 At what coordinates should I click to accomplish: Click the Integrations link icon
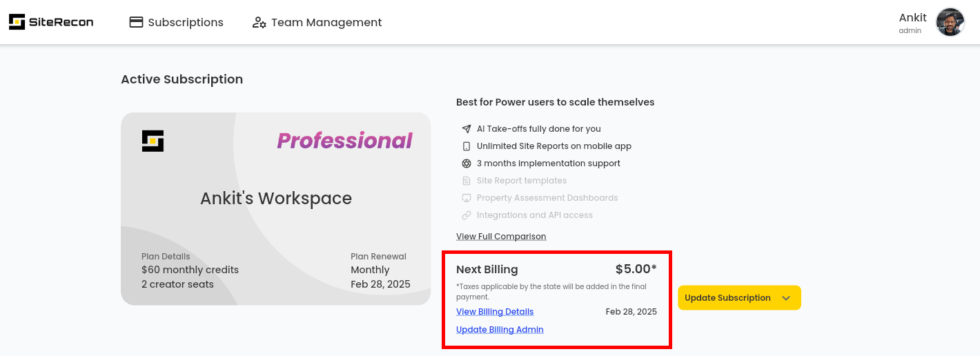point(467,215)
